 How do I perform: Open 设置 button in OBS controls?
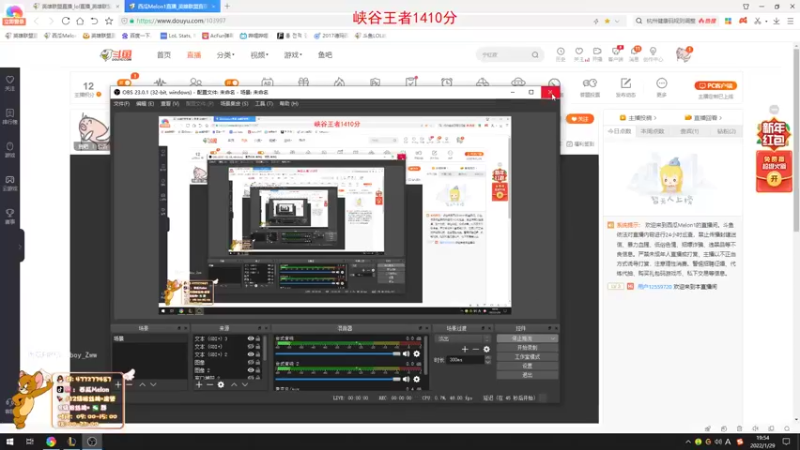pos(527,366)
